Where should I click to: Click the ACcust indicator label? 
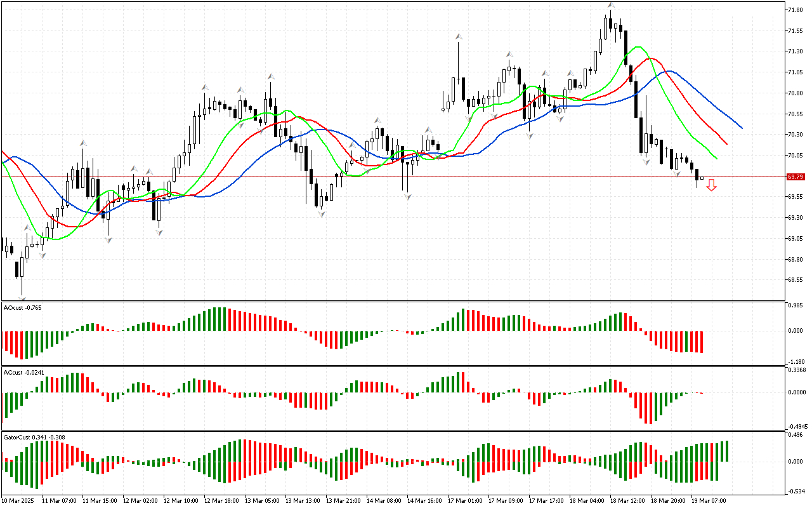click(24, 372)
